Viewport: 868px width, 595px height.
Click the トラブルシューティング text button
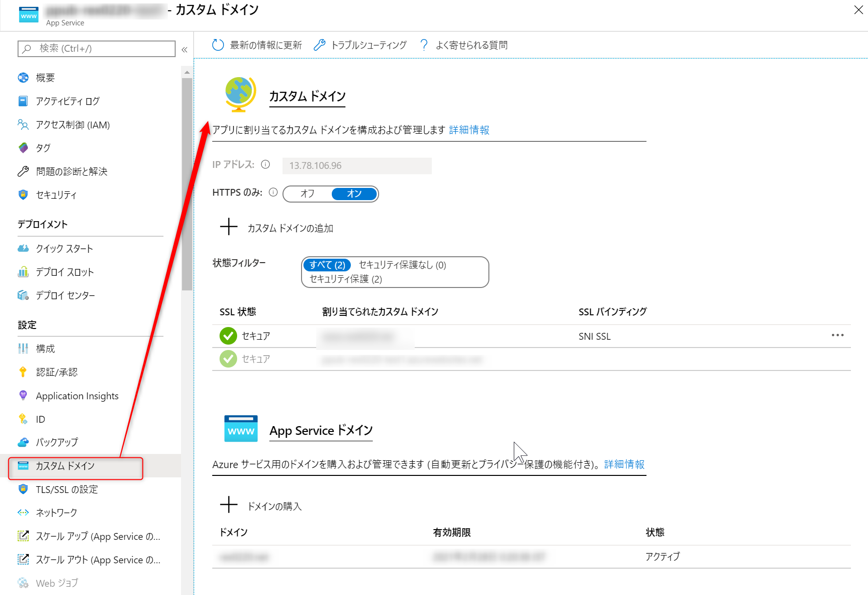coord(369,45)
